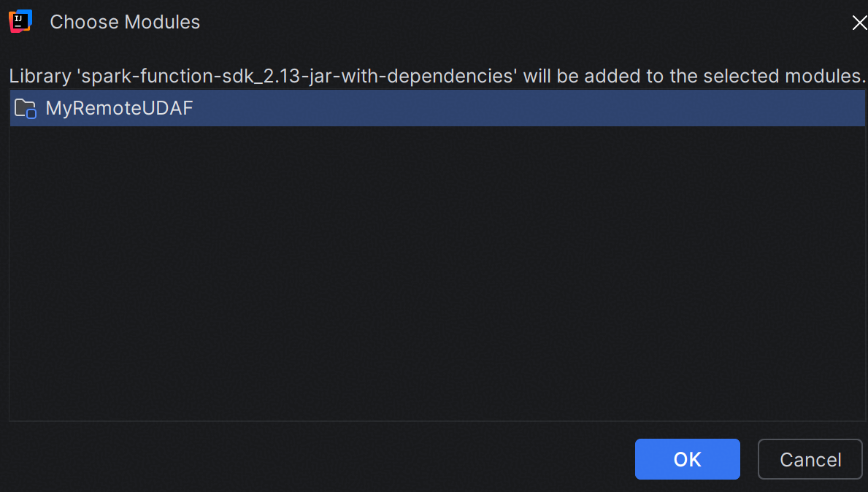This screenshot has height=492, width=868.
Task: Click the highlighted row right of MyRemoteUDAF
Action: click(529, 108)
